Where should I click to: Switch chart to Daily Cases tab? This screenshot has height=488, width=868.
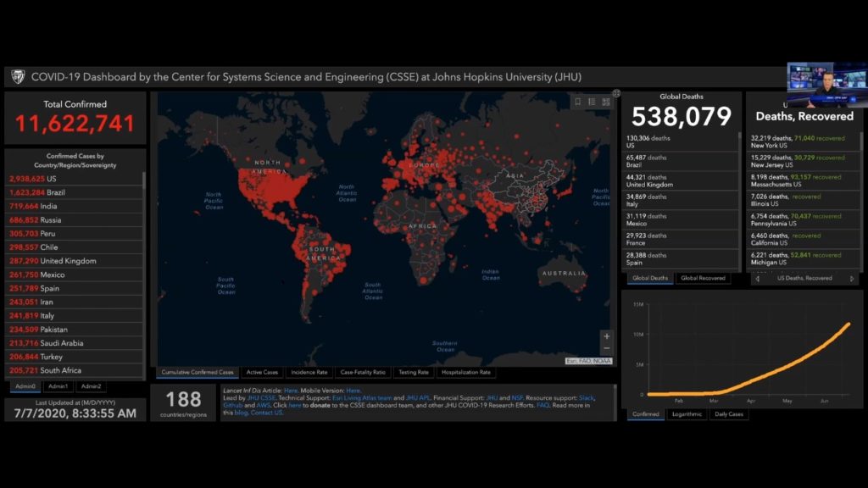[x=728, y=414]
